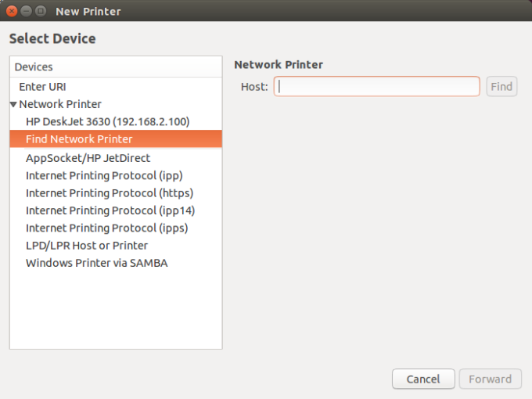Select LPD/LPR Host or Printer
Viewport: 532px width, 399px height.
(86, 245)
